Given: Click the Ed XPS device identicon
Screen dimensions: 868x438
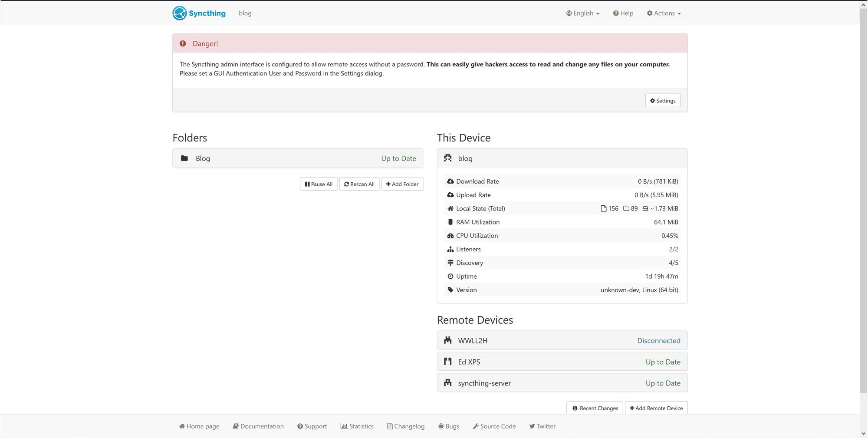Looking at the screenshot, I should tap(448, 361).
